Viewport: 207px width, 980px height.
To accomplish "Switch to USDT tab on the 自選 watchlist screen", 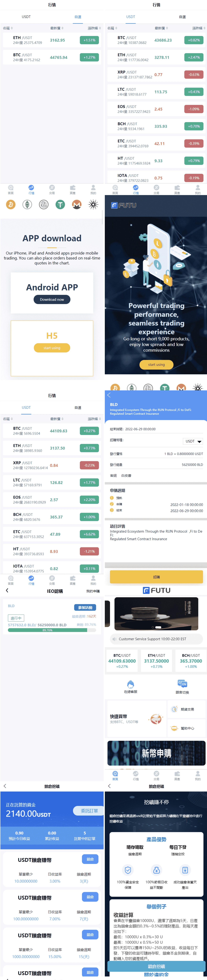I will [x=26, y=17].
